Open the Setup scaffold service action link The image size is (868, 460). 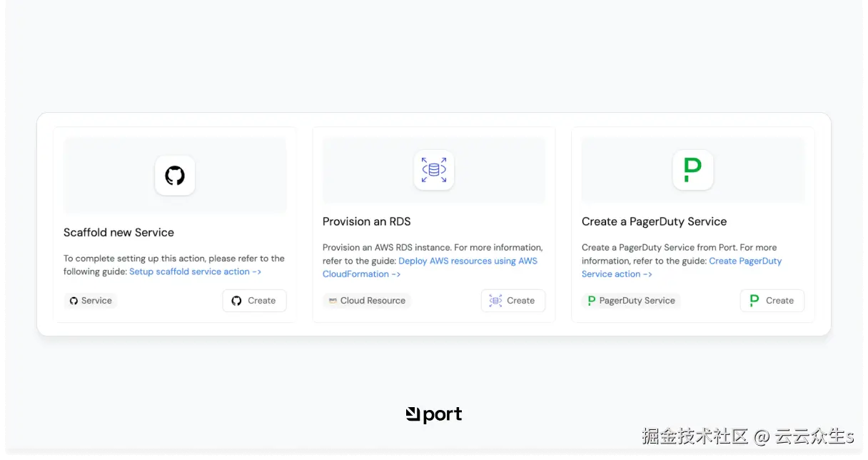click(x=195, y=271)
